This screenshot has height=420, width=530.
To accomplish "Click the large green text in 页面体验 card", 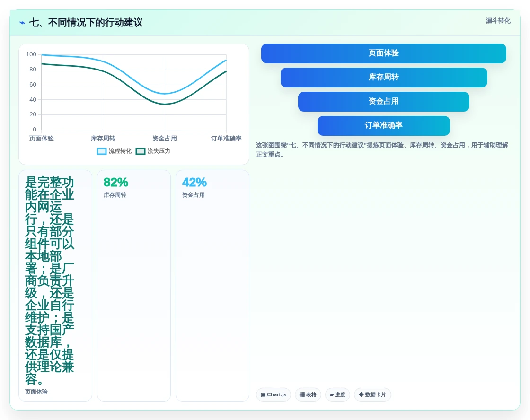I will tap(49, 280).
